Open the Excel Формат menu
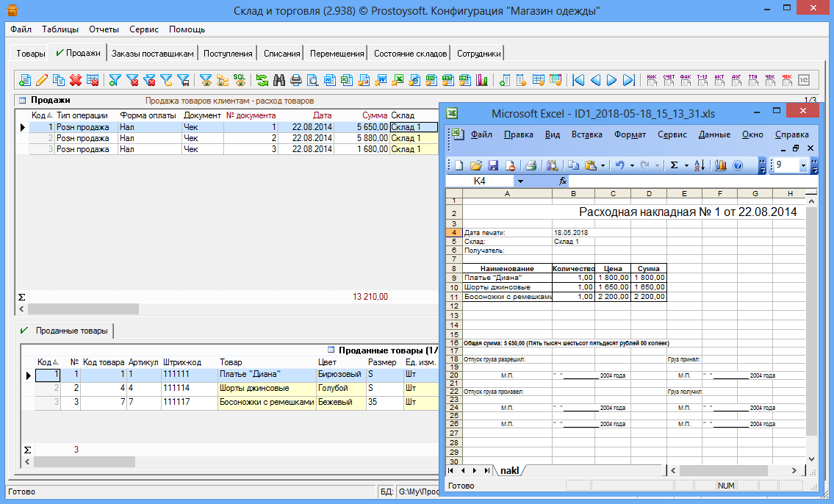Viewport: 834px width, 504px height. coord(630,134)
